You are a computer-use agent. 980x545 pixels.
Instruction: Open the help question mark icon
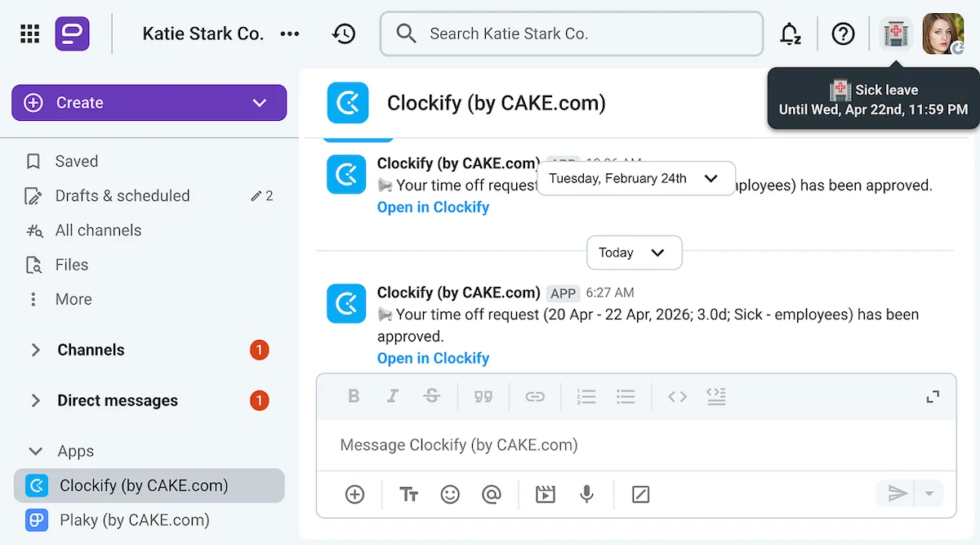coord(843,34)
